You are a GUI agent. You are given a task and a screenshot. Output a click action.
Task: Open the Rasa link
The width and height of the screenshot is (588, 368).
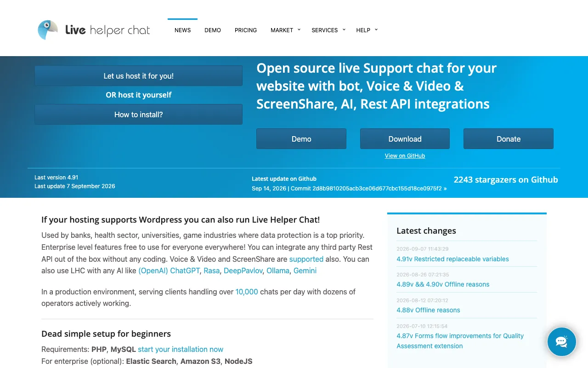pyautogui.click(x=211, y=270)
